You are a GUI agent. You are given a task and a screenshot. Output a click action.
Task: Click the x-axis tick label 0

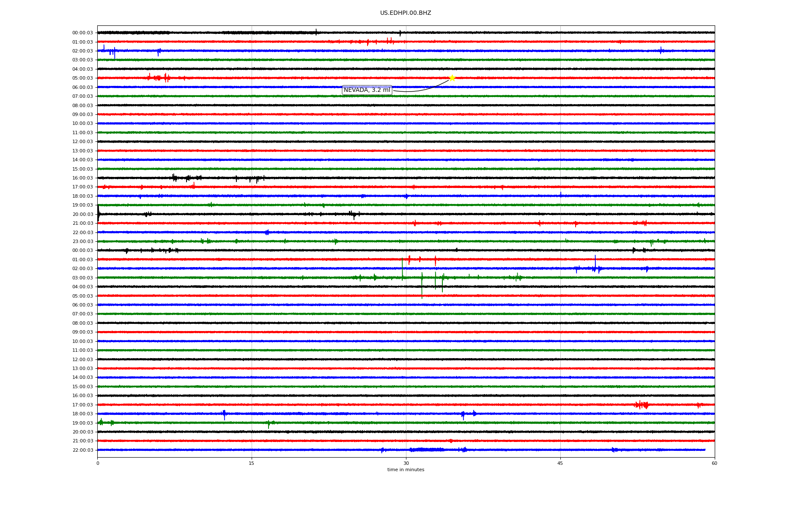point(98,463)
